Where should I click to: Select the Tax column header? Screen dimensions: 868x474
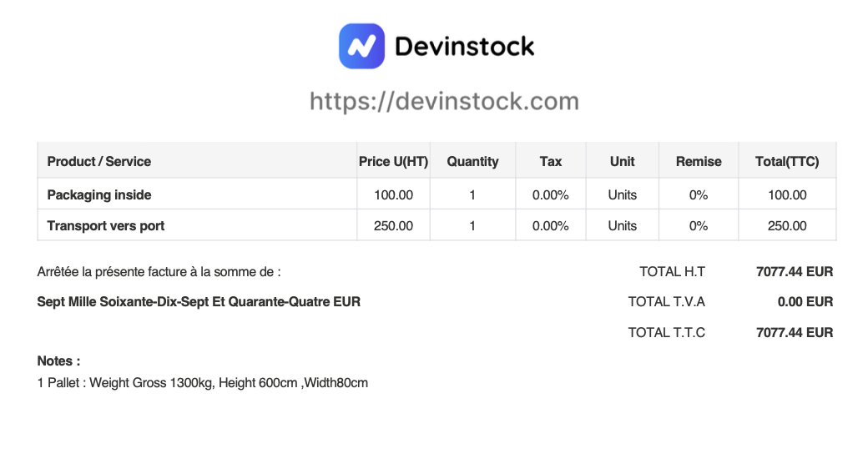(x=551, y=162)
